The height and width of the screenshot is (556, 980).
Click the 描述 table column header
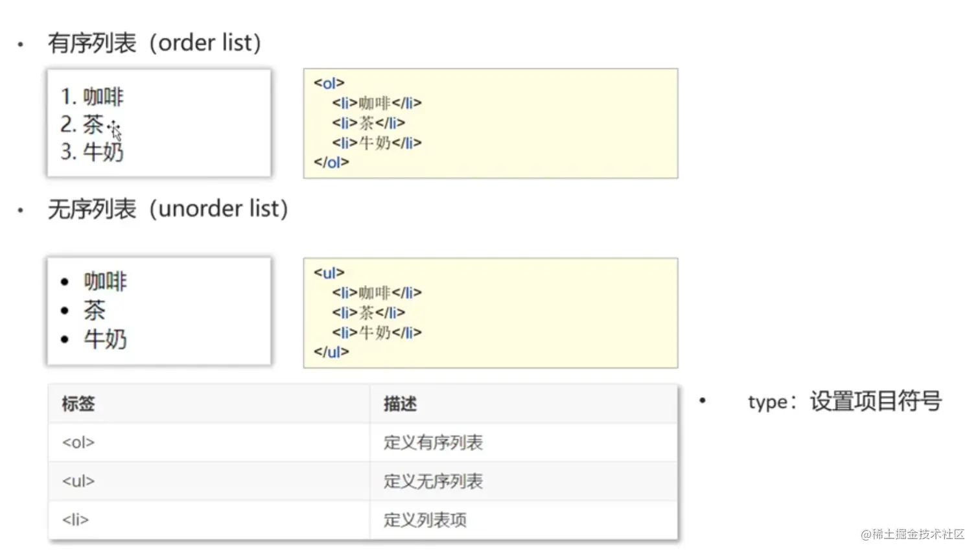(x=400, y=404)
